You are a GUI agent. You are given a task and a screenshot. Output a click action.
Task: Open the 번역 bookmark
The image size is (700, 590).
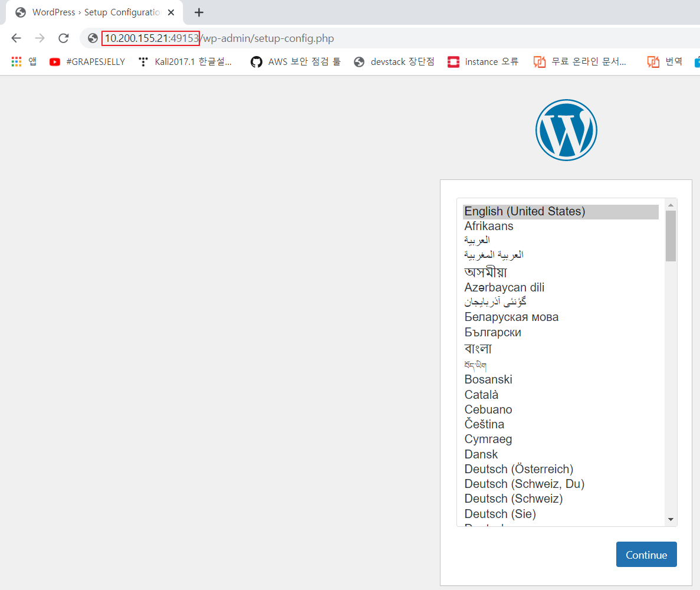(665, 61)
